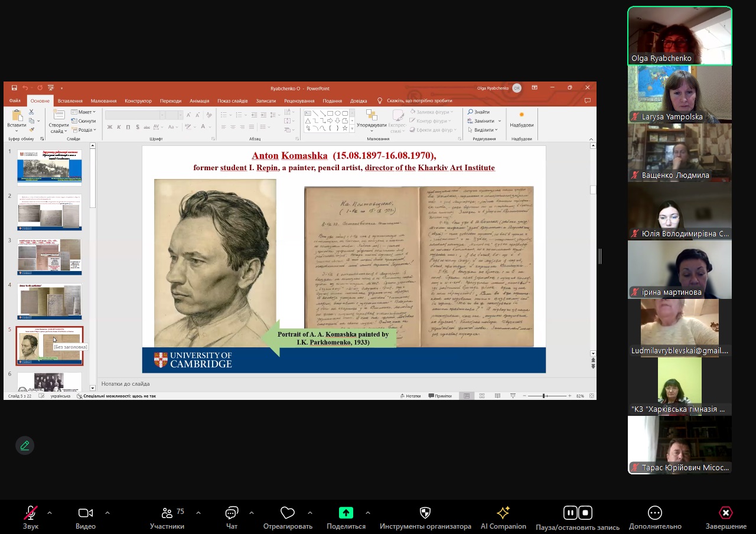Click the zoom in plus on the slider

click(569, 396)
